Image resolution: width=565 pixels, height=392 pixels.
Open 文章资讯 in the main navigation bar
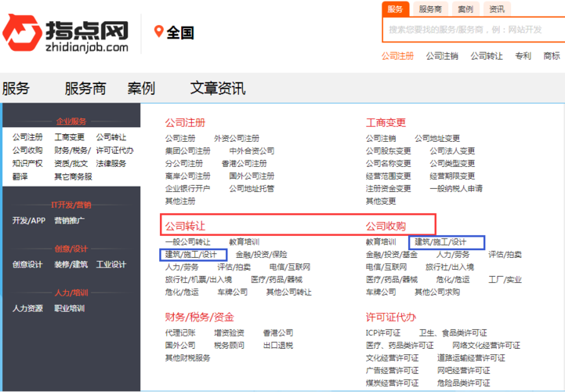coord(218,89)
